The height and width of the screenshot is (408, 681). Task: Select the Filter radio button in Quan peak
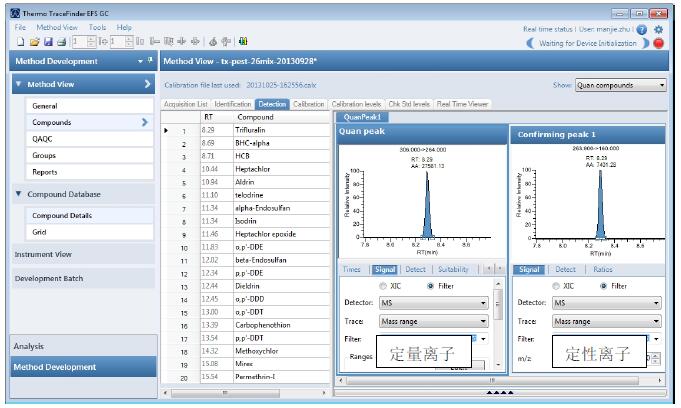coord(431,286)
